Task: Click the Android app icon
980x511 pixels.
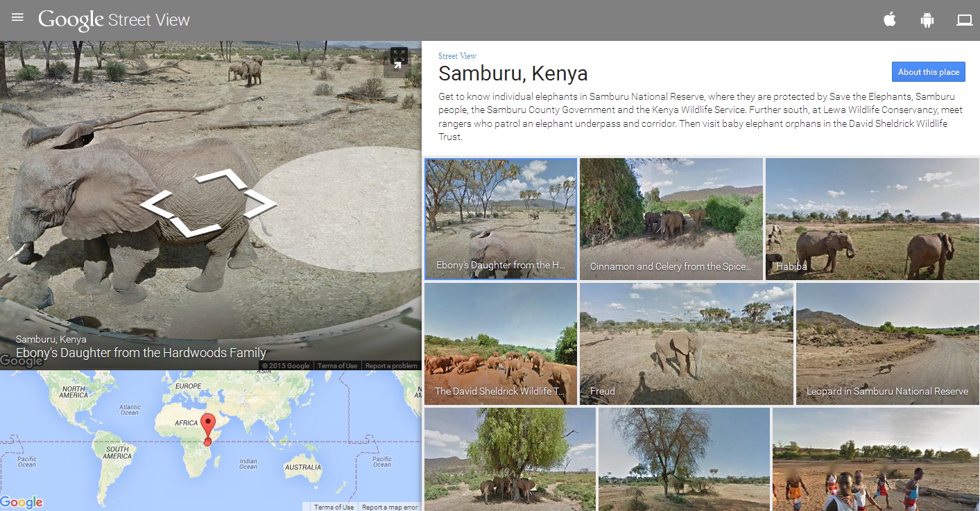Action: [x=927, y=20]
